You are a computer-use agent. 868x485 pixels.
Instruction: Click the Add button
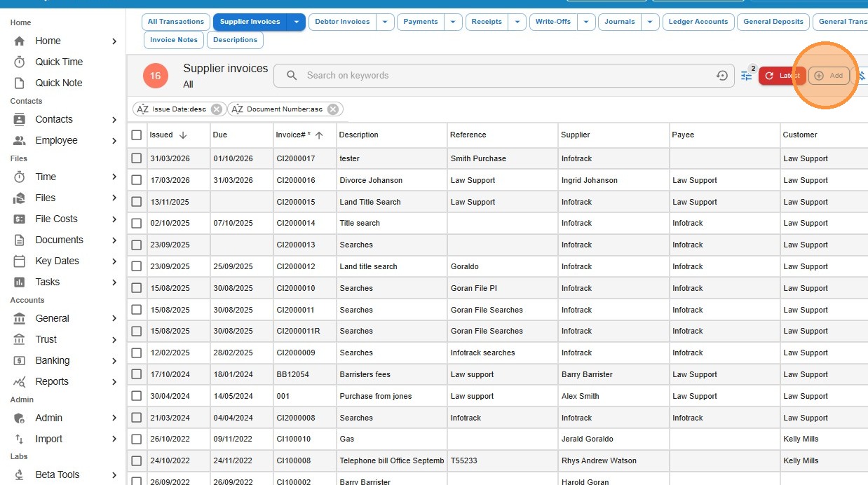point(829,76)
